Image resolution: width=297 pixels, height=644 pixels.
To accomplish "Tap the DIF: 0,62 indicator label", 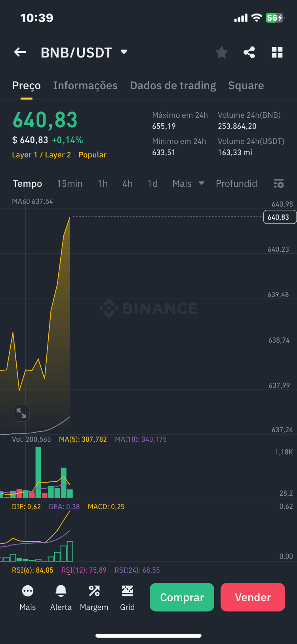I will (x=26, y=507).
